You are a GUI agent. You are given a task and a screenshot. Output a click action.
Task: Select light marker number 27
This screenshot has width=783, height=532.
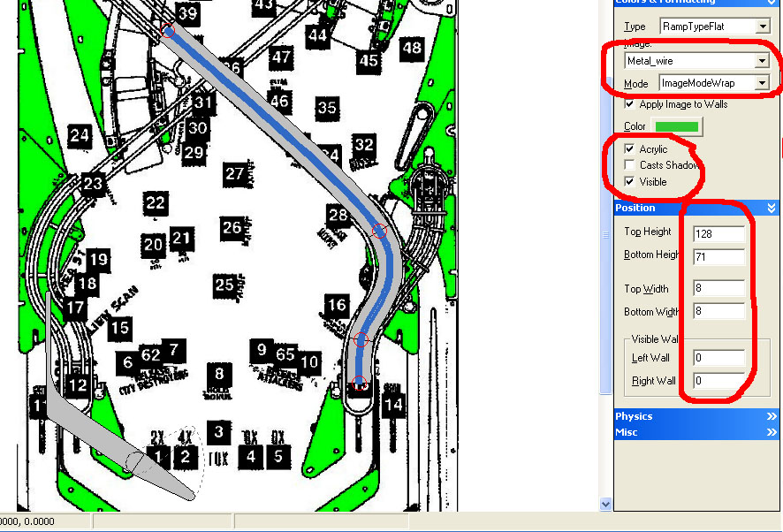point(234,173)
